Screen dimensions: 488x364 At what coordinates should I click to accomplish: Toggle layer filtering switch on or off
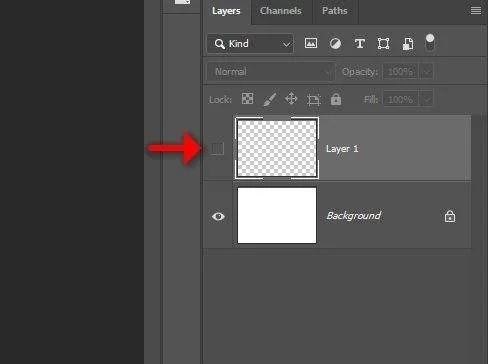point(430,42)
